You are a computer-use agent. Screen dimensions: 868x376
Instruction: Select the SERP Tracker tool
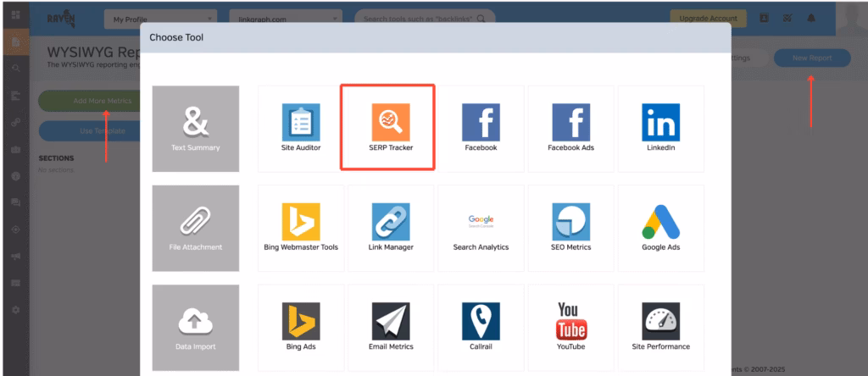point(390,126)
